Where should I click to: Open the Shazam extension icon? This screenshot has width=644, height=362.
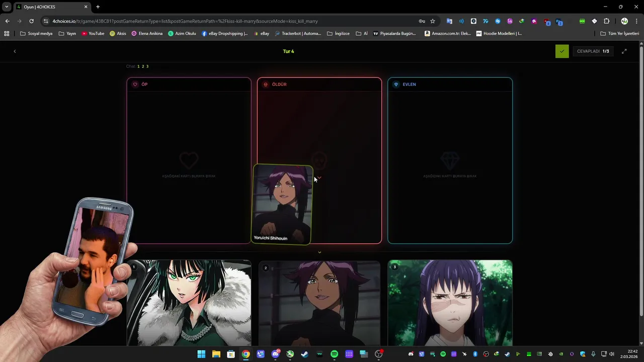tap(498, 21)
